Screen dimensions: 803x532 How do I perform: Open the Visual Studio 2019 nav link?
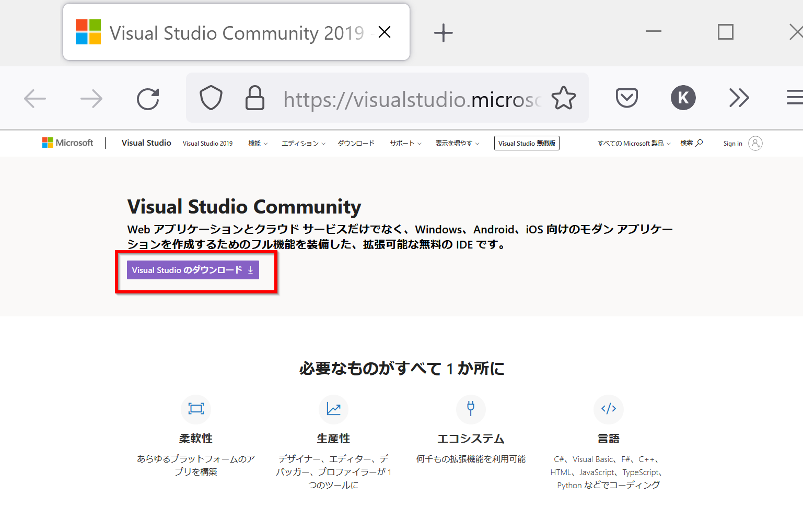[x=208, y=144]
